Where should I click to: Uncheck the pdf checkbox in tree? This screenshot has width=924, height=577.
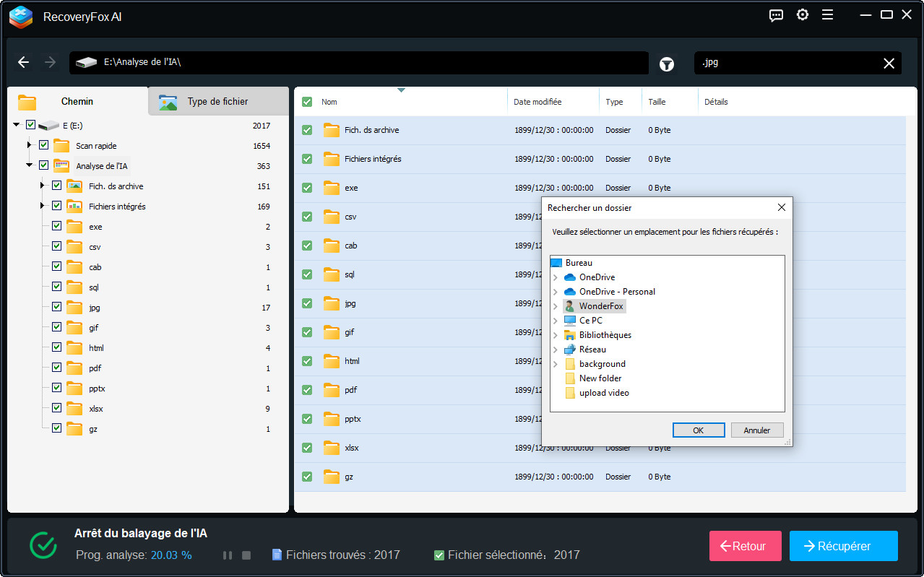click(x=56, y=368)
